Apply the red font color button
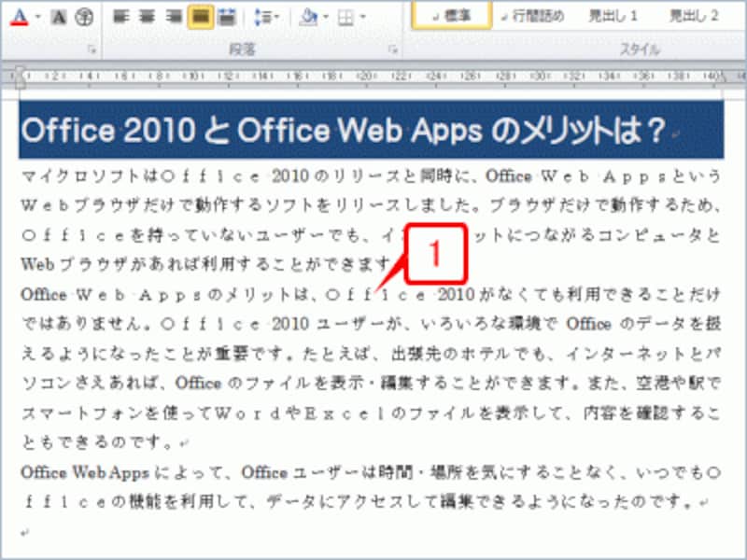747x560 pixels. point(19,17)
